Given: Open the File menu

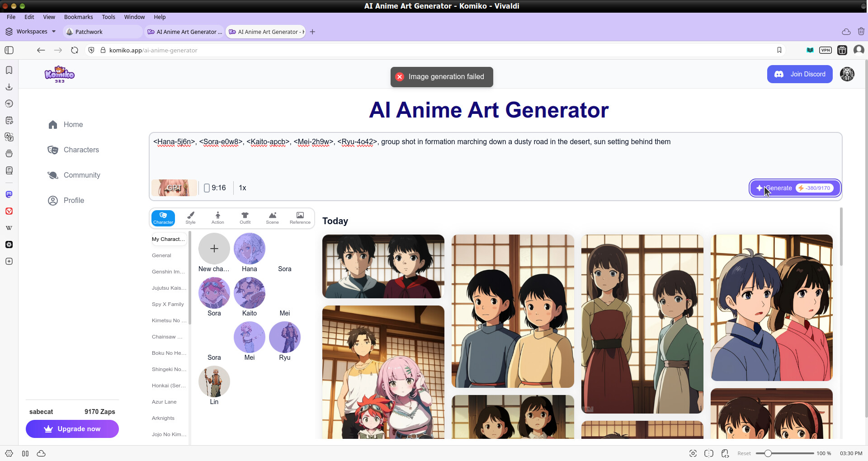Looking at the screenshot, I should click(x=11, y=17).
